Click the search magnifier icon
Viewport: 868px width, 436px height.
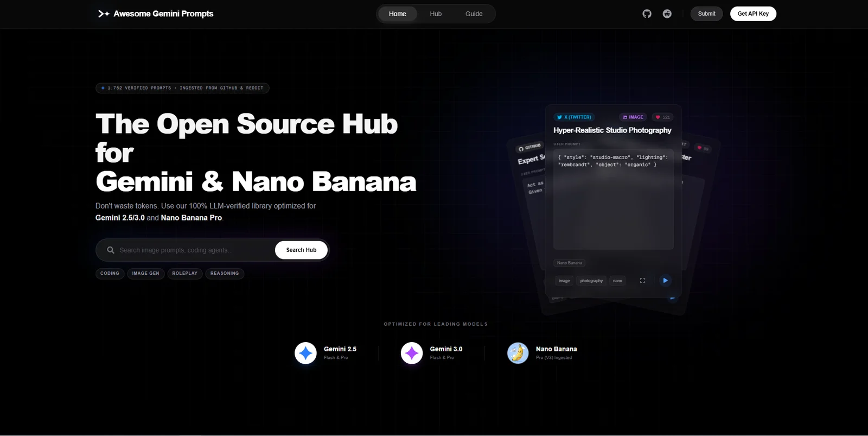click(x=111, y=250)
